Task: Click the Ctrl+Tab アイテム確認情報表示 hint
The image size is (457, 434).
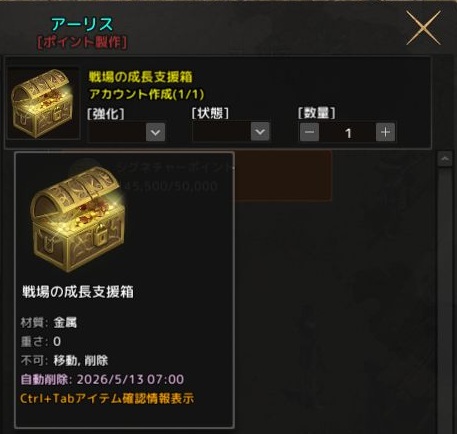Action: 107,398
